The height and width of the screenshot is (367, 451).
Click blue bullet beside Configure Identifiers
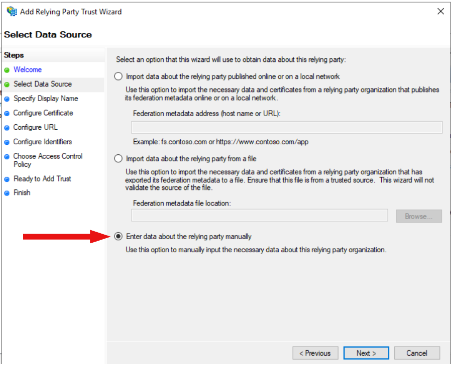click(7, 142)
